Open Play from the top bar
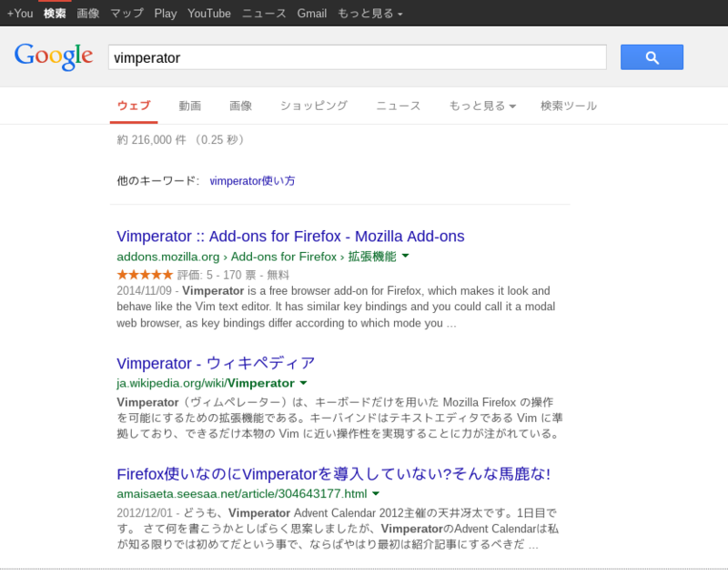 pyautogui.click(x=166, y=14)
